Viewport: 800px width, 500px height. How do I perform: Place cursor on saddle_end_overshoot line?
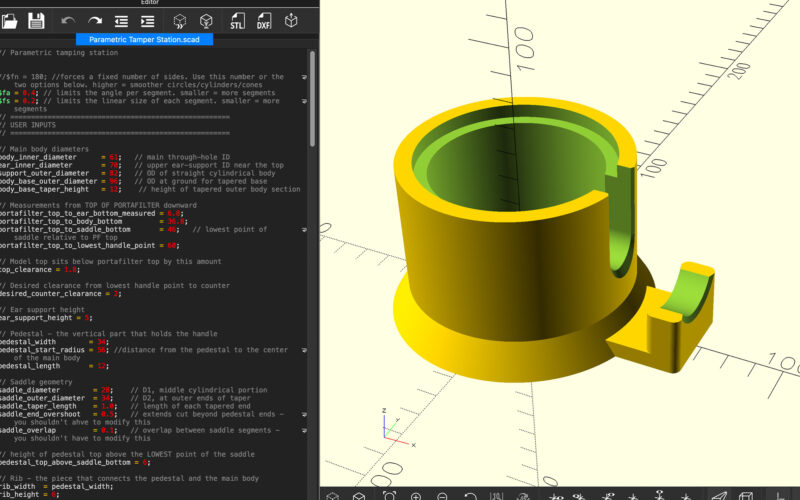142,414
